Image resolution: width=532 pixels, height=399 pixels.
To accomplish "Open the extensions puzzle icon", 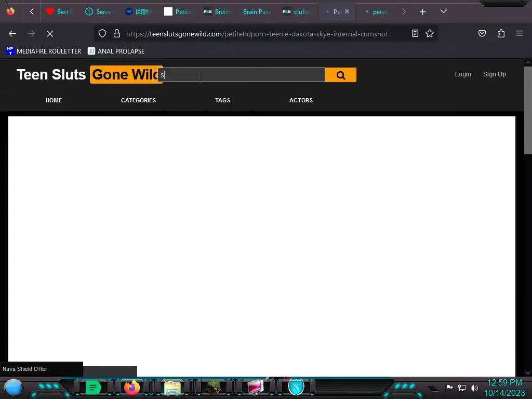I will tap(501, 33).
